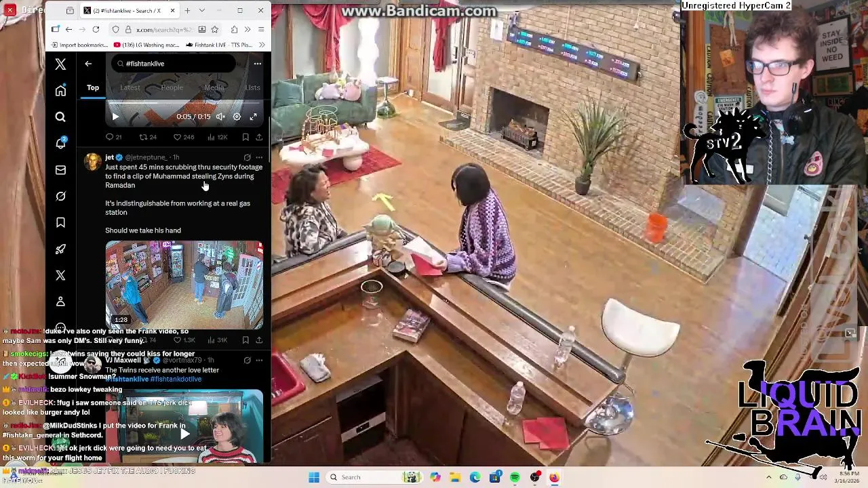Open more menu on jet's post
Screen dimensions: 868x488
coord(259,157)
